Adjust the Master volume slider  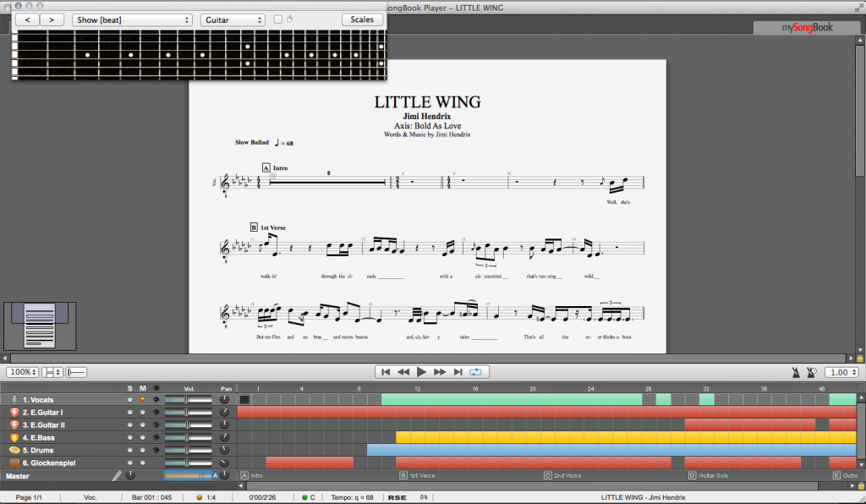188,475
